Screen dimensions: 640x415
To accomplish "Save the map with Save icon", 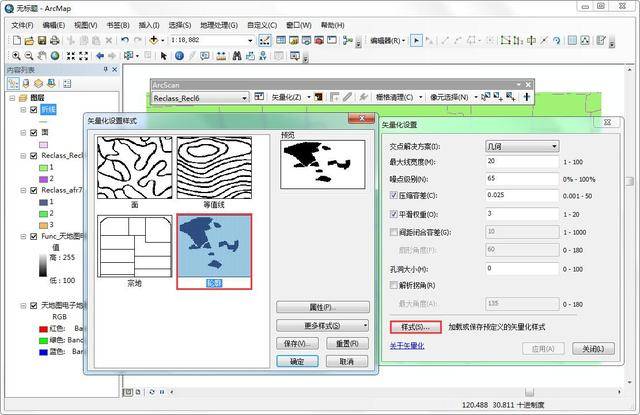I will tap(42, 40).
